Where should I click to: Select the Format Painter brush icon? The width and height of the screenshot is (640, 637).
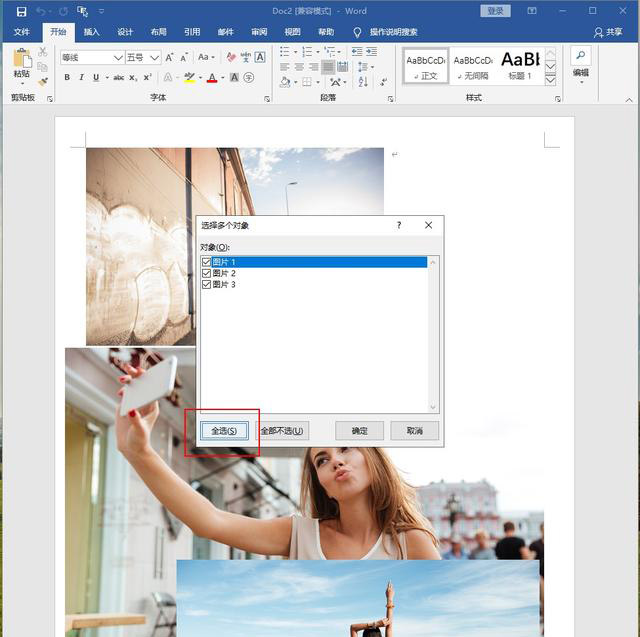tap(42, 82)
